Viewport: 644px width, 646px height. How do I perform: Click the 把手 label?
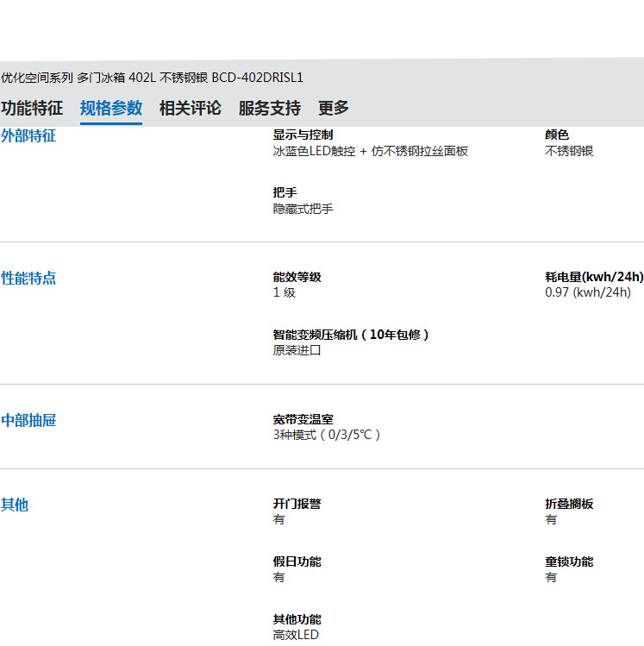pos(284,192)
